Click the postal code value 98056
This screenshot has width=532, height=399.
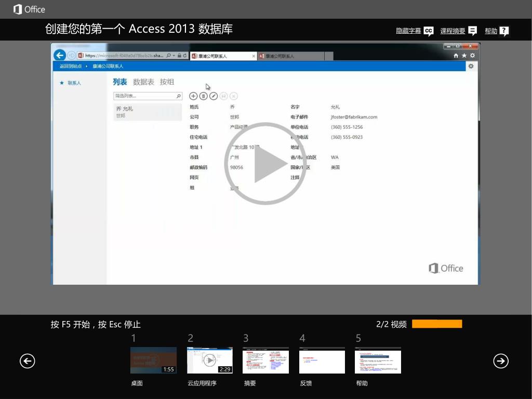pyautogui.click(x=236, y=167)
